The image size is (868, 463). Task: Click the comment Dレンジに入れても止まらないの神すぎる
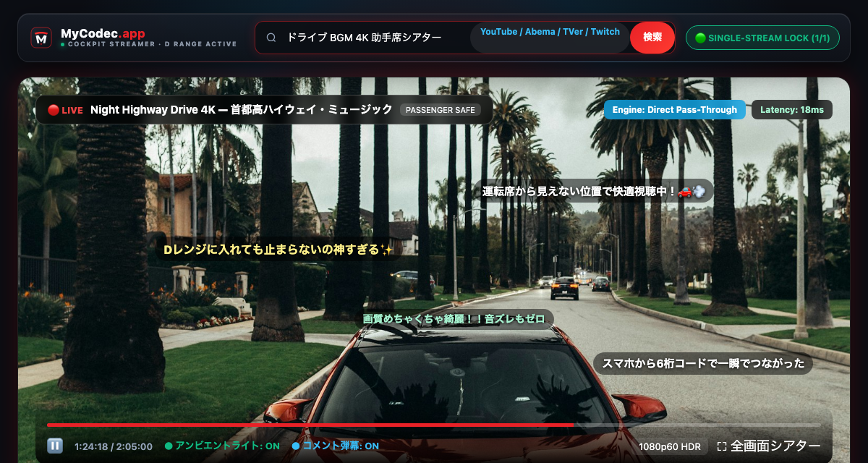(278, 249)
